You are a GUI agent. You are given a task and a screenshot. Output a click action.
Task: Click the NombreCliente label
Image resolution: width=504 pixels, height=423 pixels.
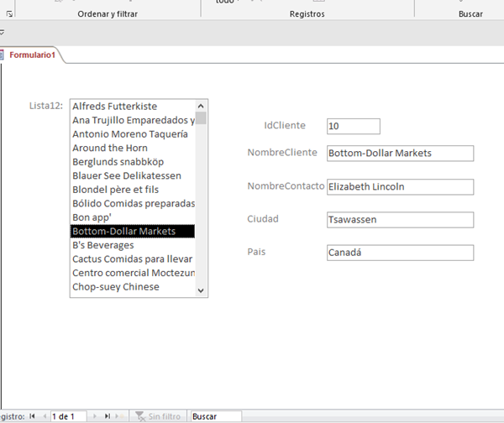(x=282, y=152)
